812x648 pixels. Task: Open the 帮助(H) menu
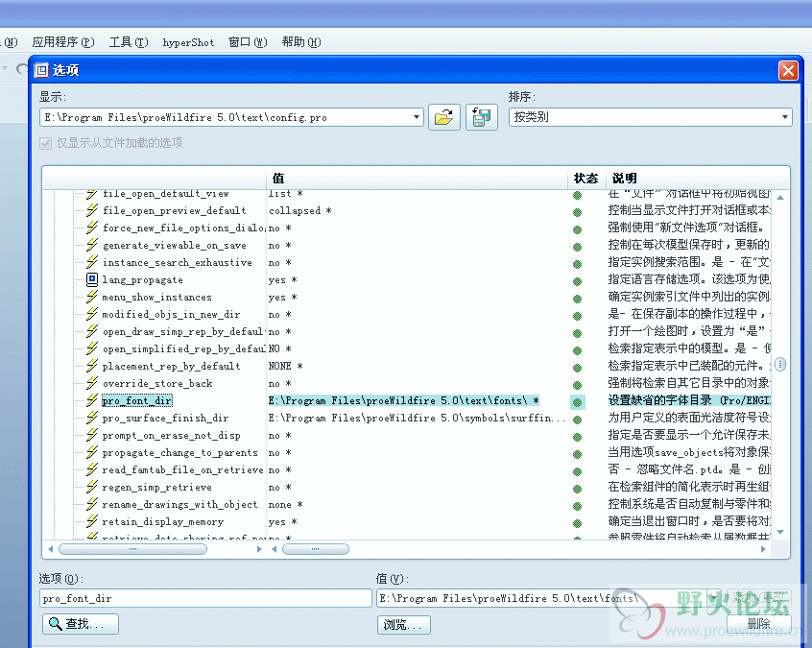pyautogui.click(x=300, y=42)
